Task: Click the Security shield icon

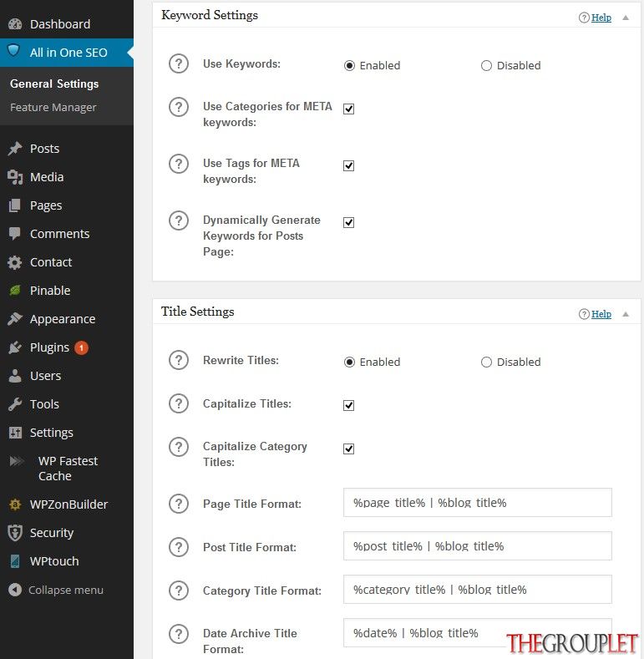Action: 15,533
